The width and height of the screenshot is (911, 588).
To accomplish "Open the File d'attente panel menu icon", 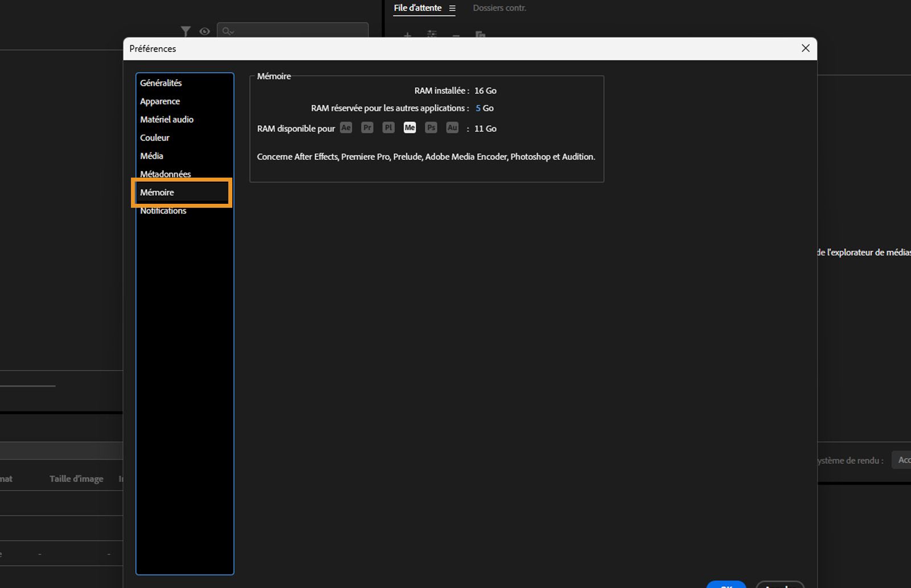I will coord(452,8).
